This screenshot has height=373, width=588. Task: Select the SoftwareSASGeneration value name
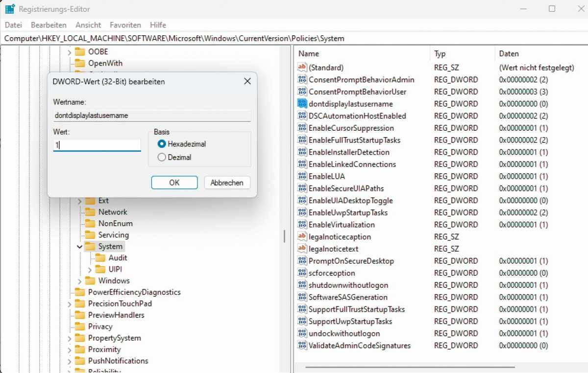click(x=348, y=297)
